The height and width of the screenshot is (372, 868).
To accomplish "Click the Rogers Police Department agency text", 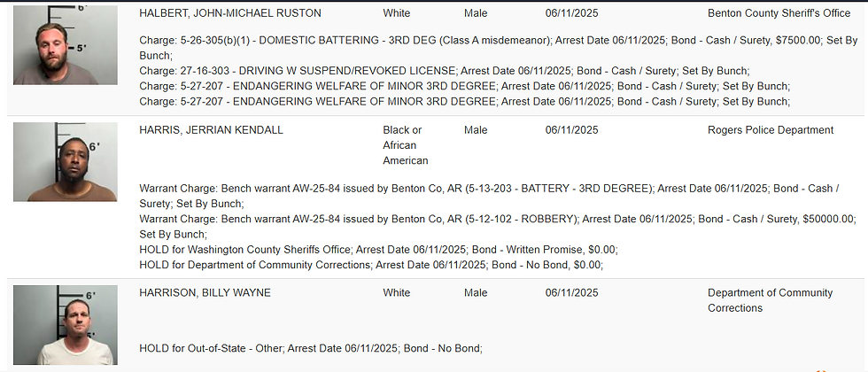I will click(x=771, y=130).
